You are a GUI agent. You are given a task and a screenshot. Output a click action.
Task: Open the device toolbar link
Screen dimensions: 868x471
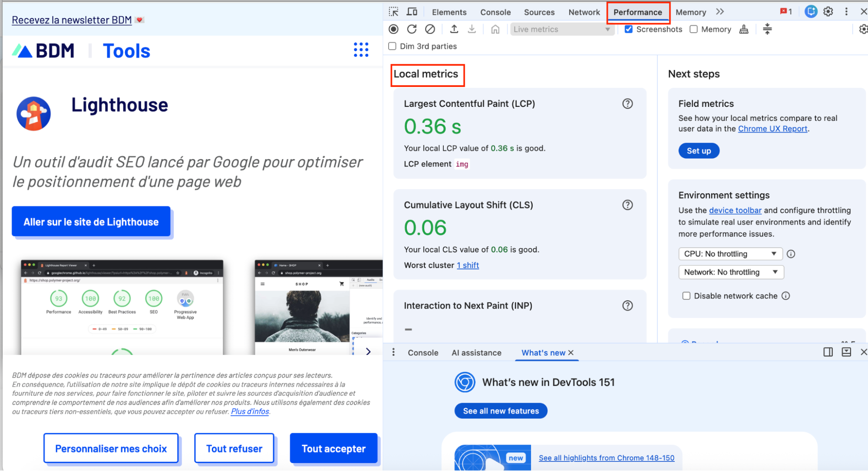pos(735,210)
